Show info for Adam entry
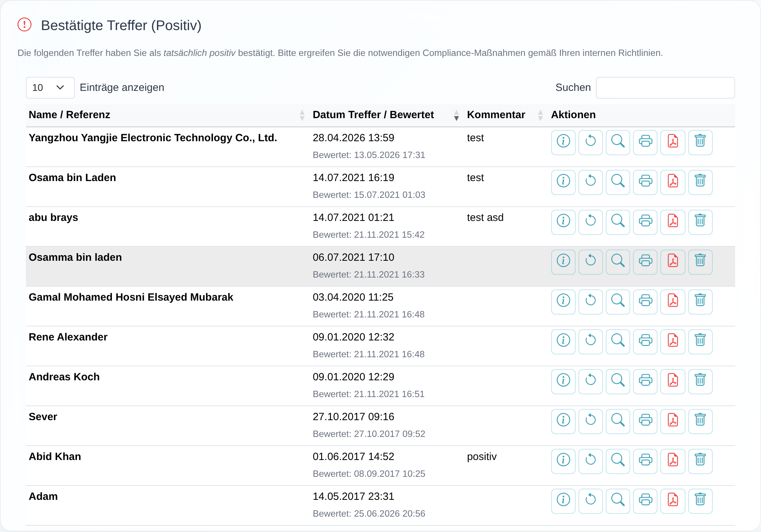761x532 pixels. pyautogui.click(x=563, y=501)
